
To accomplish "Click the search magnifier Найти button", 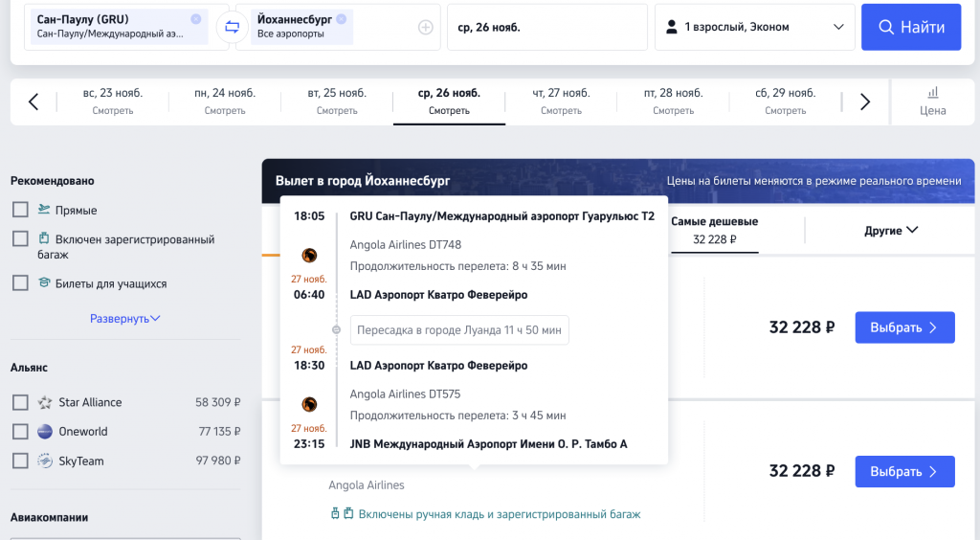I will coord(911,27).
